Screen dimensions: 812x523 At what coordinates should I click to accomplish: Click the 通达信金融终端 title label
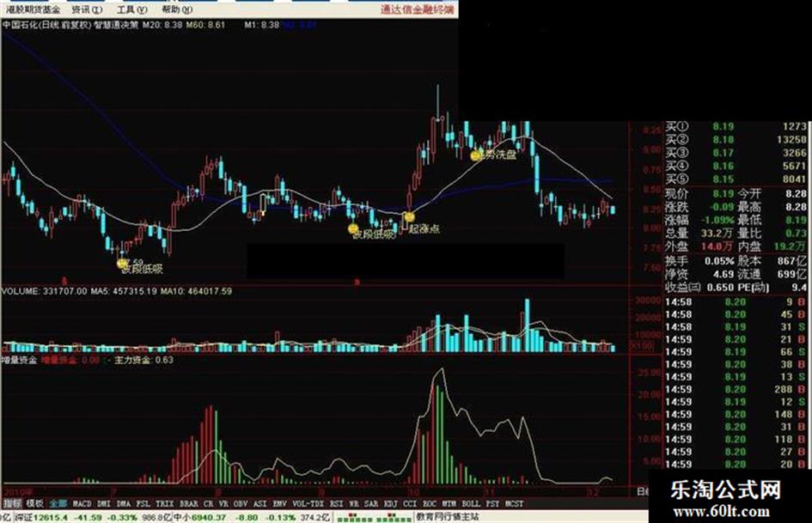418,9
